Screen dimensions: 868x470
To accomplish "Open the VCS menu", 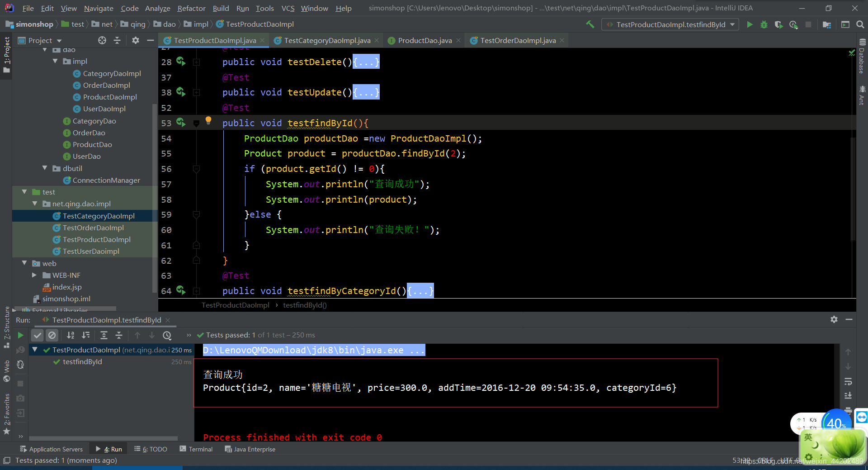I will coord(288,8).
